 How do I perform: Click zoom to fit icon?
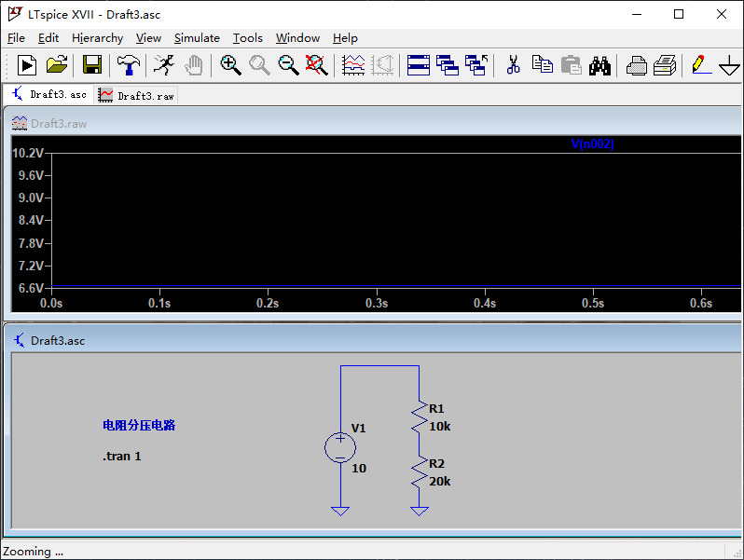(x=317, y=64)
